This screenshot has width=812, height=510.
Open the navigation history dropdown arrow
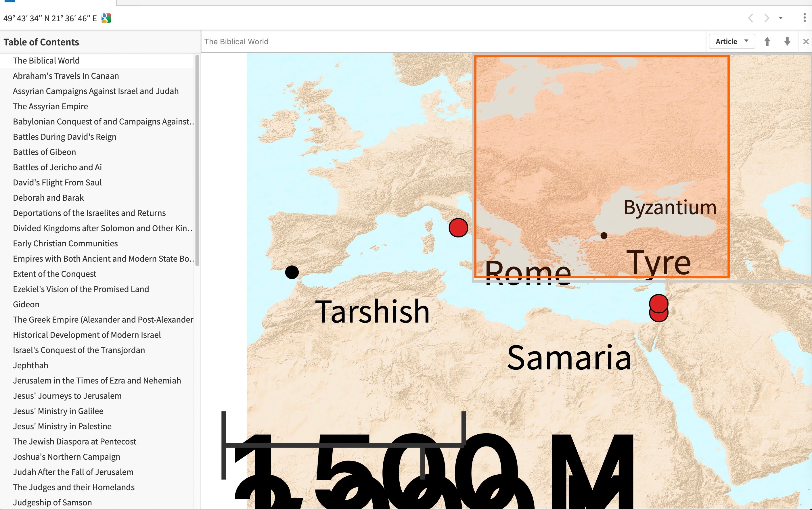[781, 18]
